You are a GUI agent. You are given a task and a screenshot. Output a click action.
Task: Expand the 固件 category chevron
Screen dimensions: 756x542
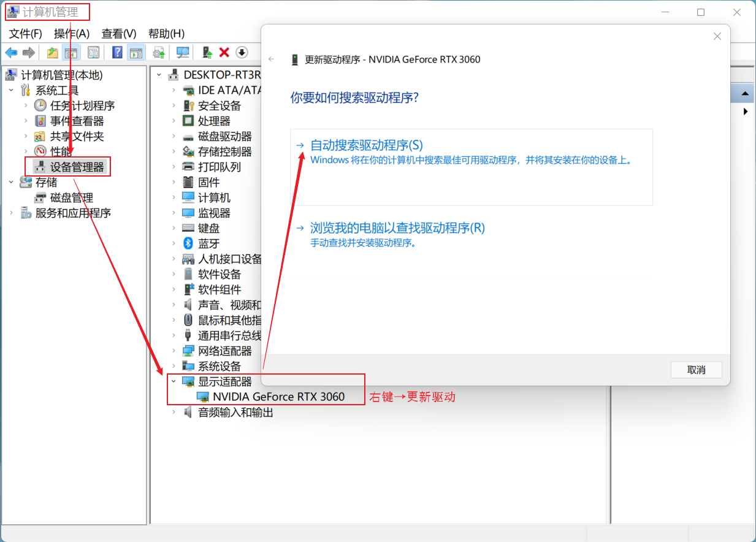(174, 182)
